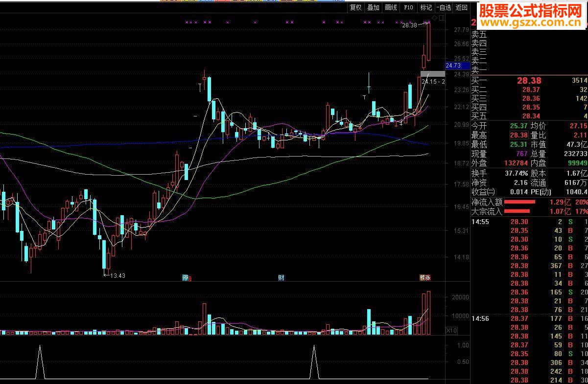Select the tick row with volume 145

pyautogui.click(x=529, y=336)
